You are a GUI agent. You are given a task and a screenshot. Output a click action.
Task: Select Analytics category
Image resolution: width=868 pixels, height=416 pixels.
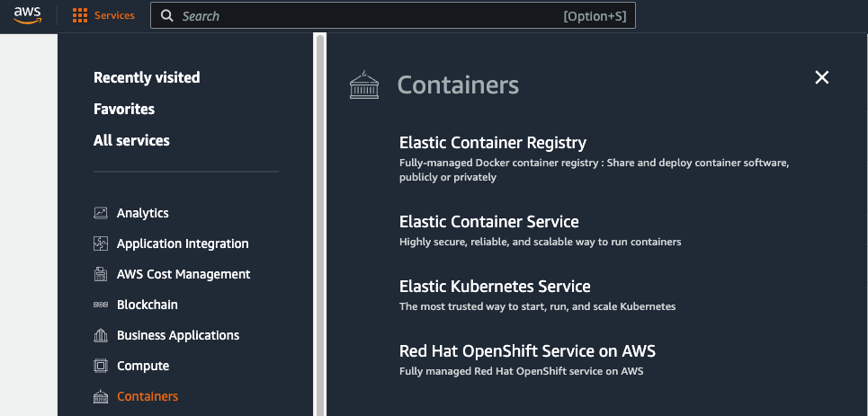[x=143, y=213]
